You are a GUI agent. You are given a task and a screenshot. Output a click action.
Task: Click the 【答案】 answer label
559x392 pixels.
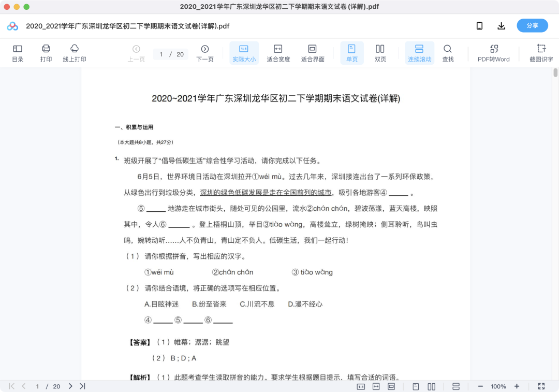click(x=140, y=342)
